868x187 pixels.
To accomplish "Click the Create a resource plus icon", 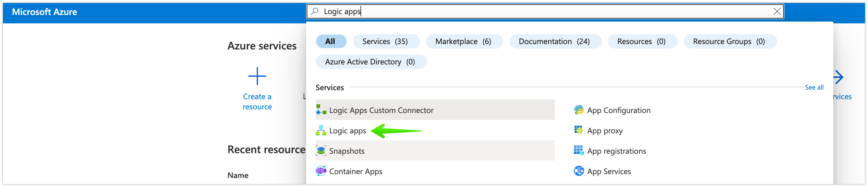I will (257, 76).
